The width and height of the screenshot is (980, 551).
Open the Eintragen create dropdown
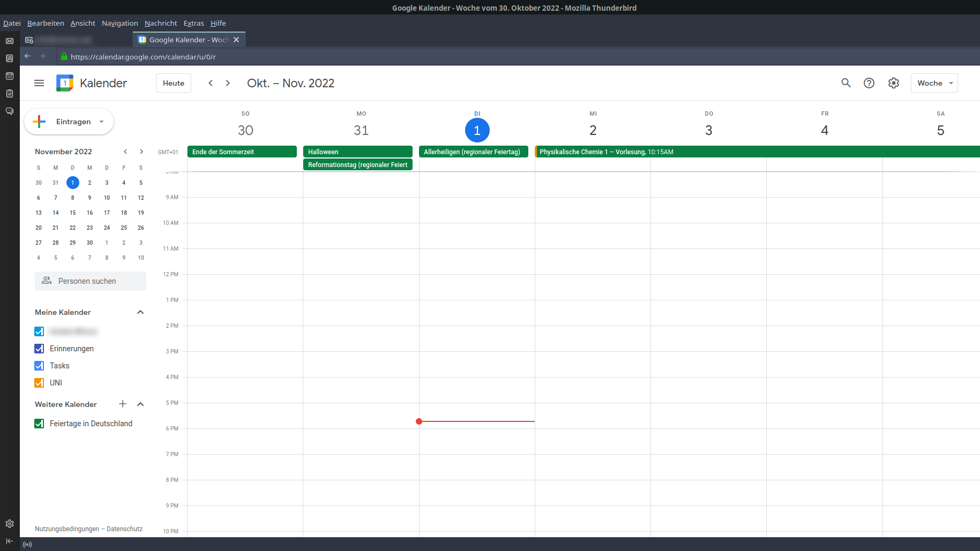click(x=69, y=122)
